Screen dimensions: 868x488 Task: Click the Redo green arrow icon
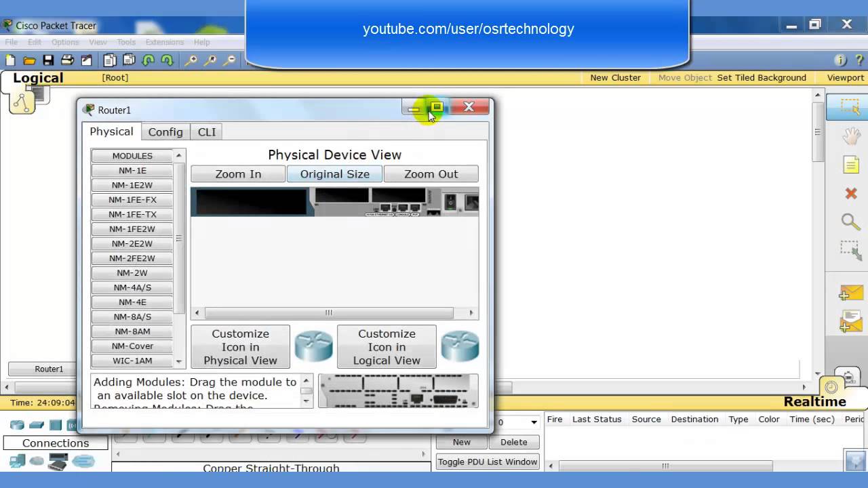167,60
